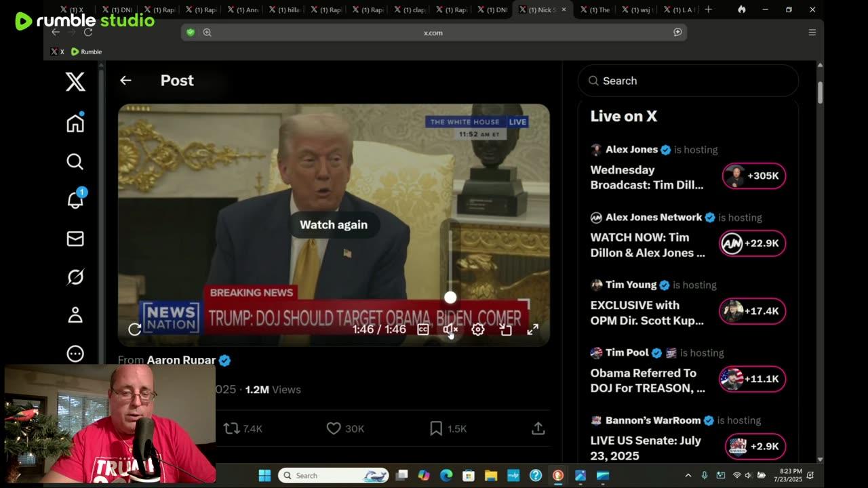Click AI chat icon at address bar end
Viewport: 868px width, 488px height.
coord(677,33)
